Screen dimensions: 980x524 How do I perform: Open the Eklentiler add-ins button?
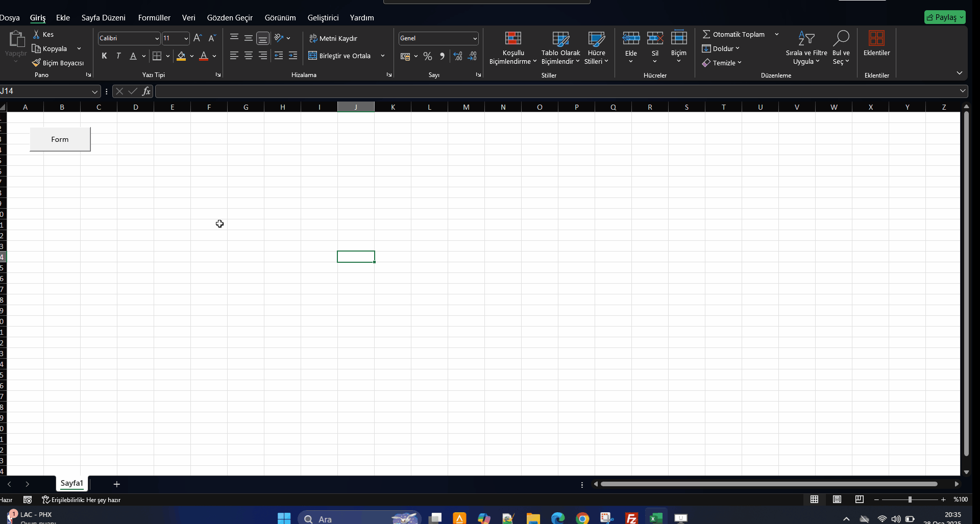[x=876, y=43]
